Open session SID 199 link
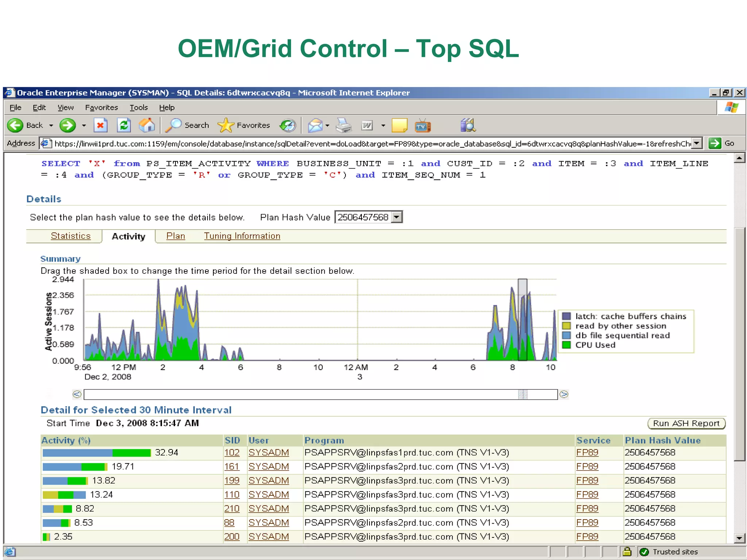 [232, 481]
